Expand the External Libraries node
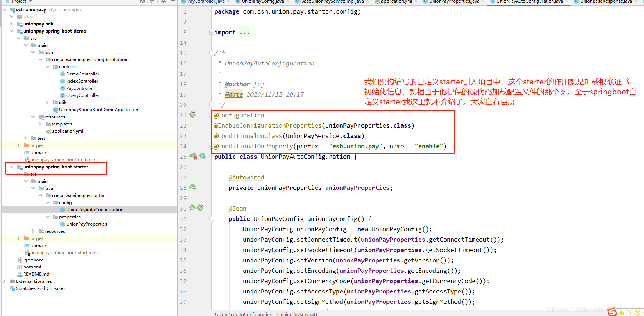The height and width of the screenshot is (316, 644). [4, 281]
